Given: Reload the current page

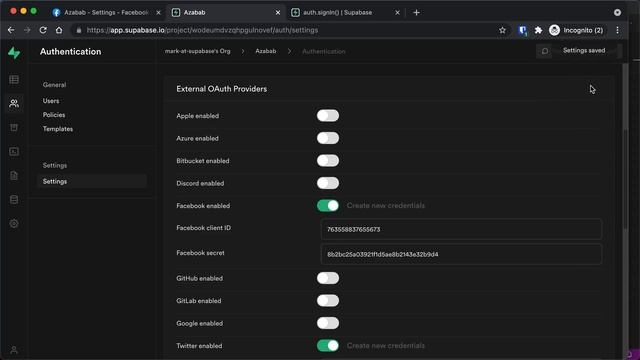Looking at the screenshot, I should [43, 30].
